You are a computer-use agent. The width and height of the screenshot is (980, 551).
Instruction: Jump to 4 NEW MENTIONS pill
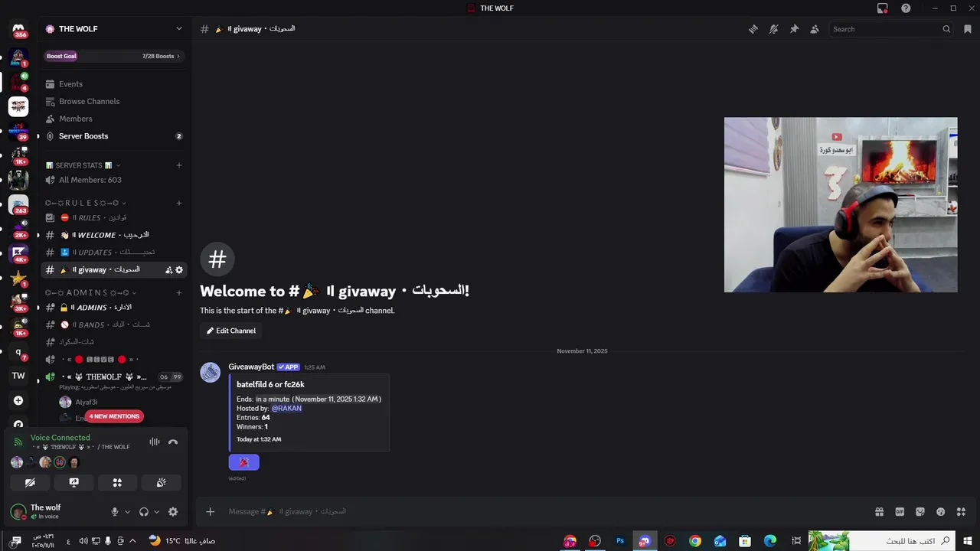114,416
